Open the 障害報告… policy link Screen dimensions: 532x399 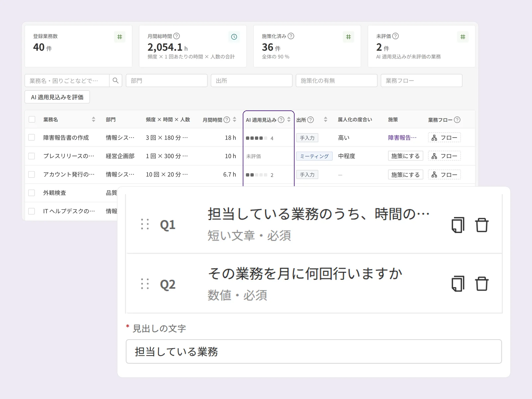(x=402, y=138)
